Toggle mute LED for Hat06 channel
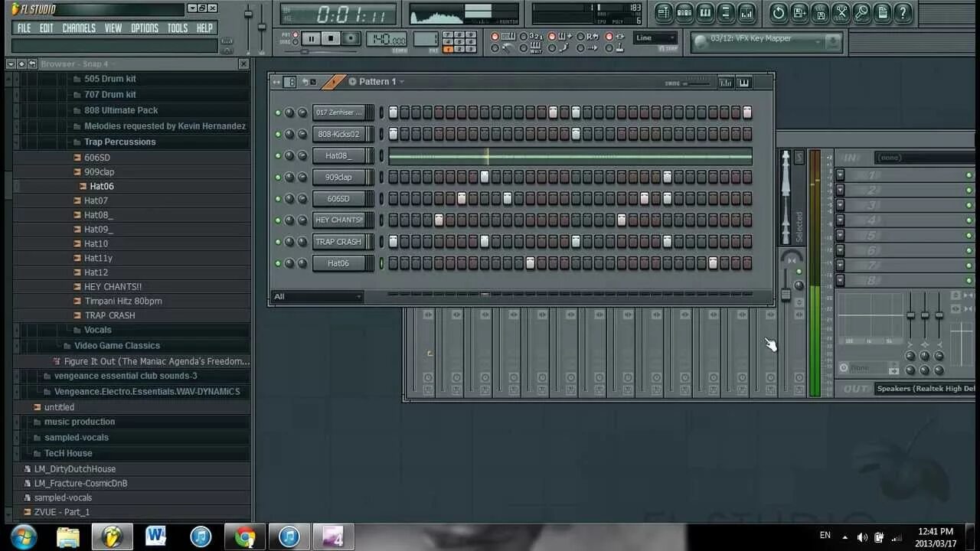The height and width of the screenshot is (551, 980). point(278,263)
